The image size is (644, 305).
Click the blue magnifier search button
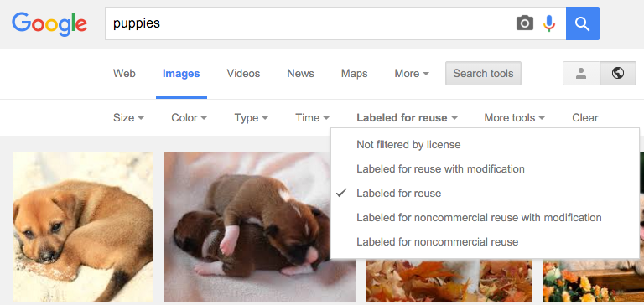(x=583, y=23)
